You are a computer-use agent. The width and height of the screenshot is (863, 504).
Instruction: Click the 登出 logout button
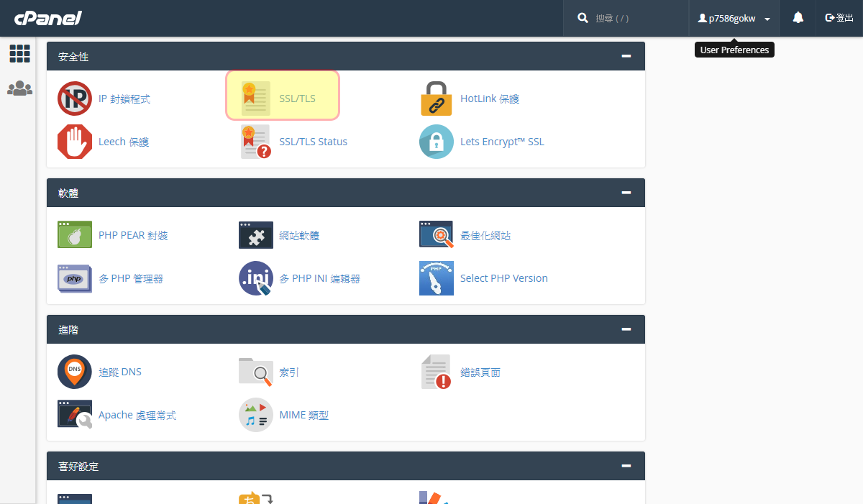839,18
